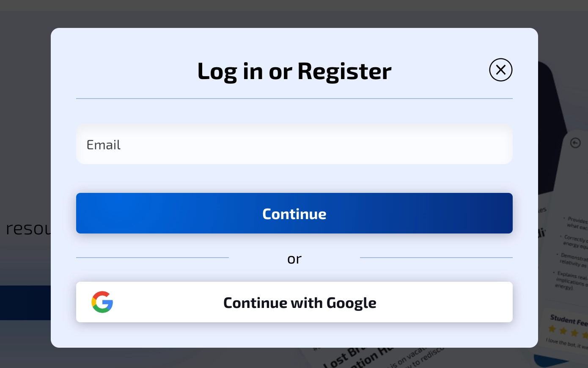This screenshot has height=368, width=588.
Task: Click the third gold feedback star
Action: tap(574, 333)
